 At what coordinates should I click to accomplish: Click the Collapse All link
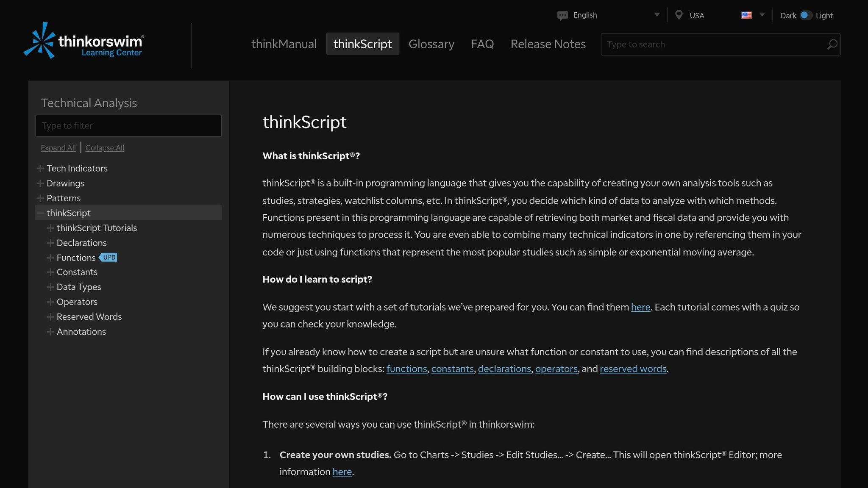tap(105, 148)
